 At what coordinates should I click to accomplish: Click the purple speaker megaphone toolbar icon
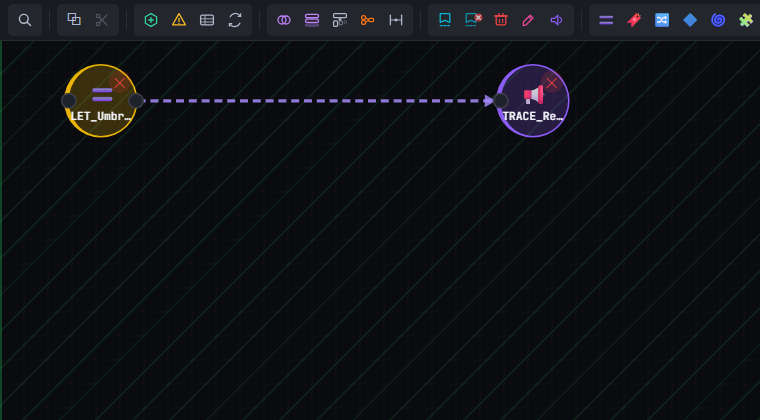point(556,20)
